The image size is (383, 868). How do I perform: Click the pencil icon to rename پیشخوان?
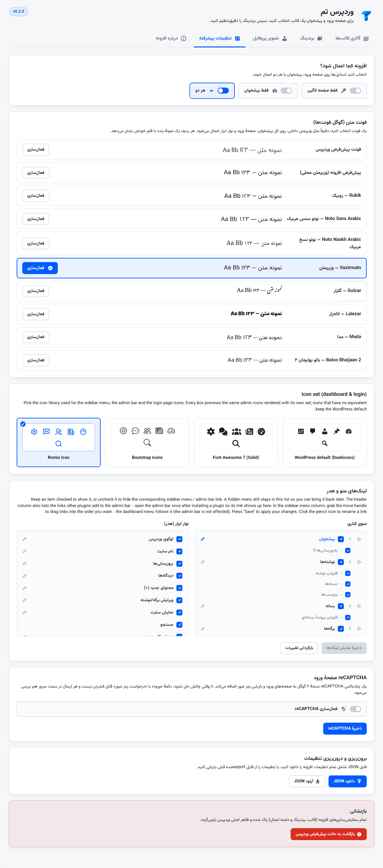coord(203,539)
